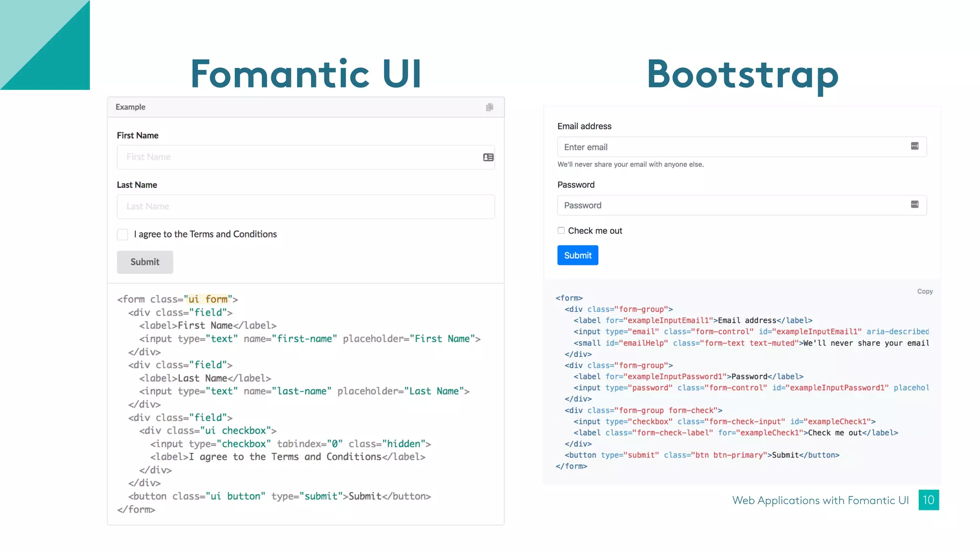
Task: Tick the Terms and Conditions checkbox
Action: tap(122, 234)
